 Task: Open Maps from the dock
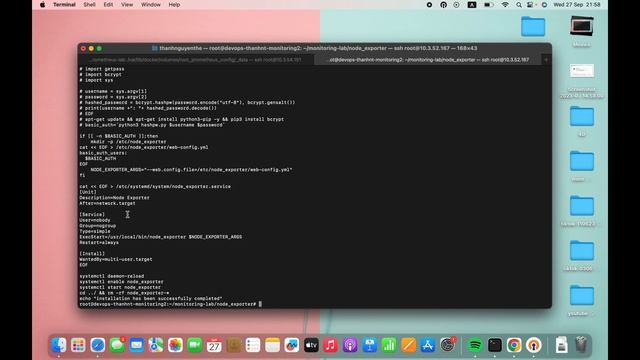156,345
